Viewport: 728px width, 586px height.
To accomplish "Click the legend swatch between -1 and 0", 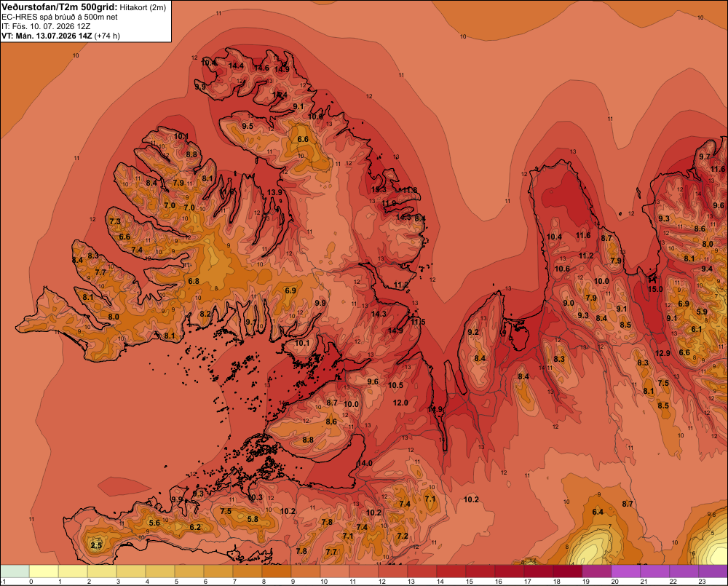I will [x=15, y=571].
